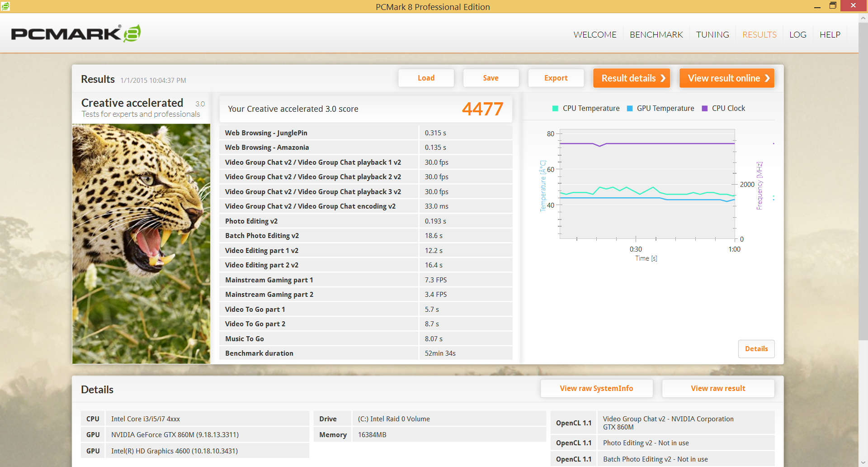
Task: Click the Creative accelerated heading
Action: 132,103
